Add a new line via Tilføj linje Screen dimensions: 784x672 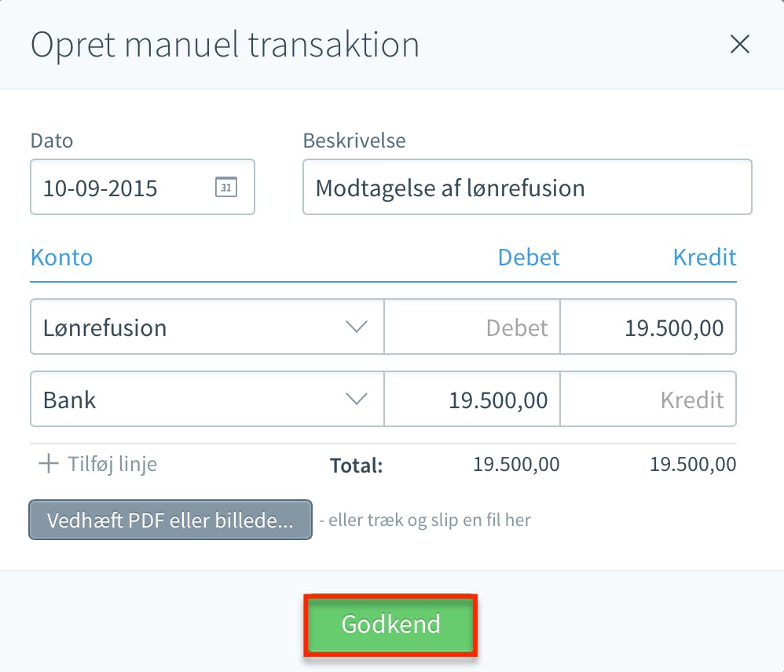click(x=98, y=464)
